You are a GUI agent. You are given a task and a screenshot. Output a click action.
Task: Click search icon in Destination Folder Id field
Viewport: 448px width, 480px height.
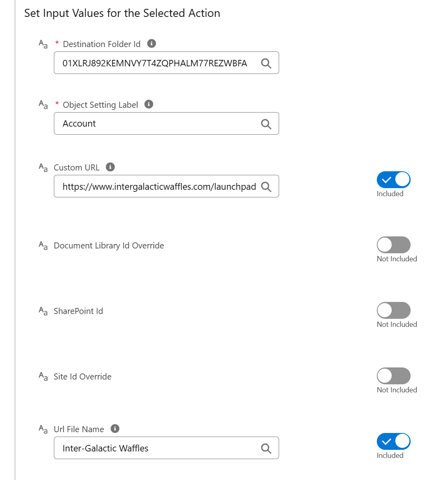(266, 64)
